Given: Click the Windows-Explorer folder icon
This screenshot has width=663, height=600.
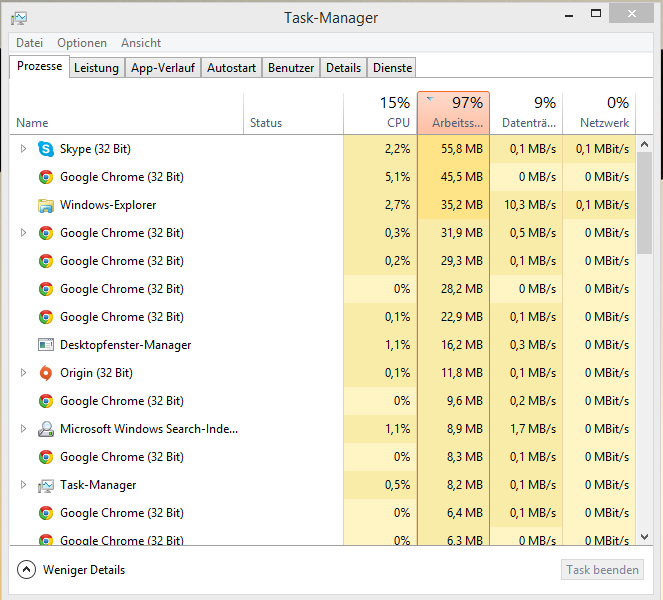Looking at the screenshot, I should pyautogui.click(x=45, y=205).
